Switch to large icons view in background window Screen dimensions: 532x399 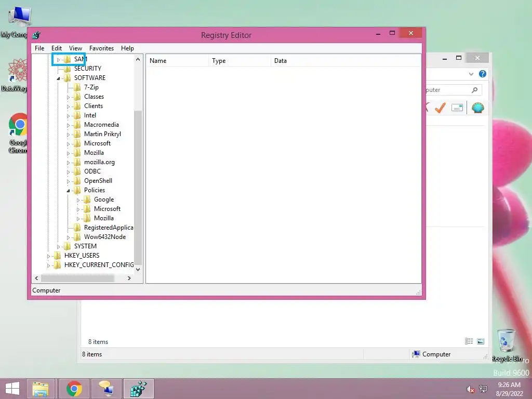tap(481, 341)
